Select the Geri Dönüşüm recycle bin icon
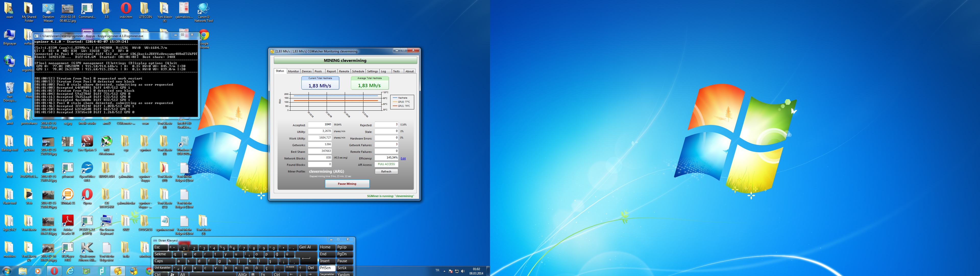Screen dimensions: 980x276 click(9, 92)
